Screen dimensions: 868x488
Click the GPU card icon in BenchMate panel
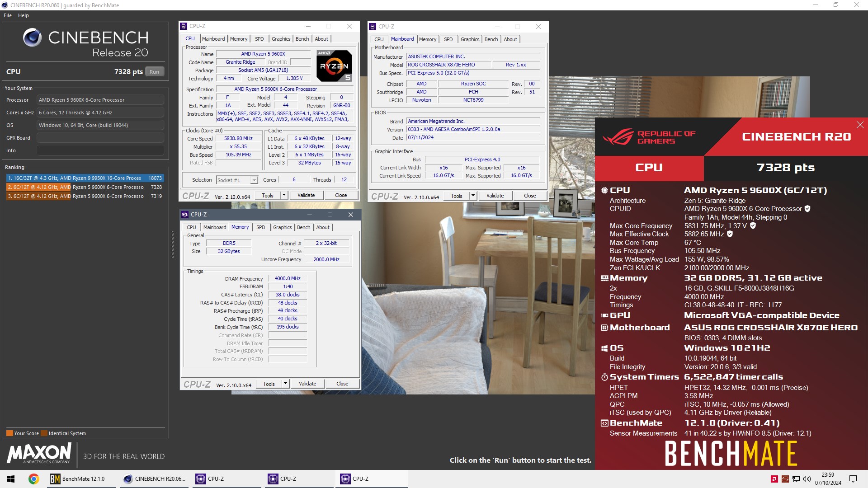[x=604, y=315]
